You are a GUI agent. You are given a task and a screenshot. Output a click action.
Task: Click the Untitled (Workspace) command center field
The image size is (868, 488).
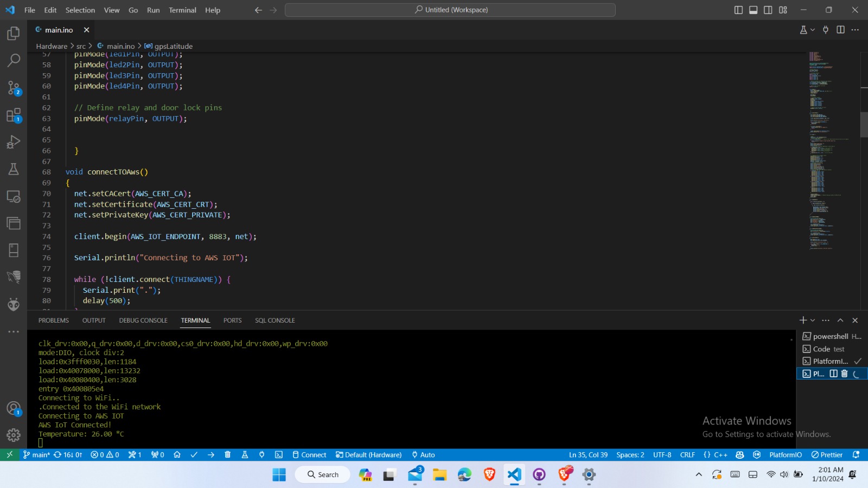point(450,10)
